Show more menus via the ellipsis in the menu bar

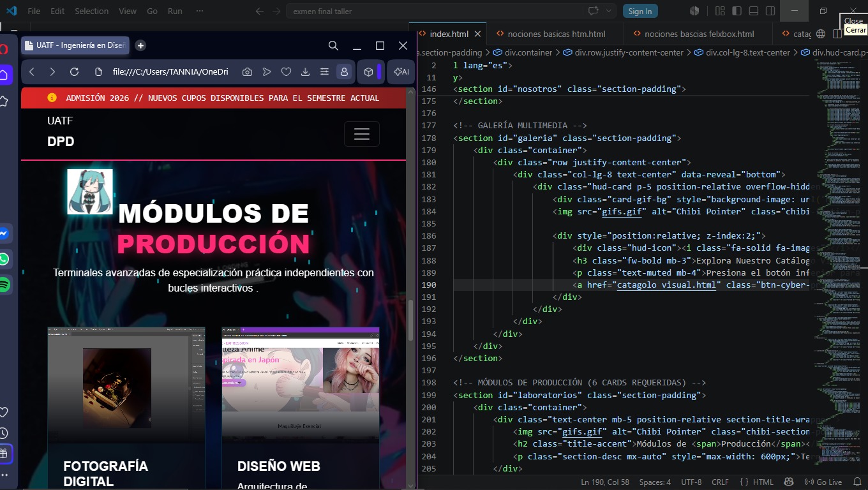click(x=200, y=11)
